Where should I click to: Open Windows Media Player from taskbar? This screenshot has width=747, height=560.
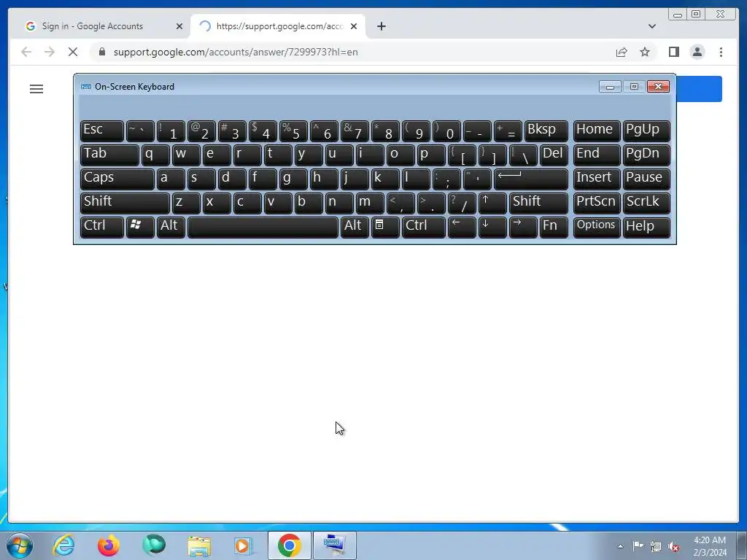[x=243, y=545]
